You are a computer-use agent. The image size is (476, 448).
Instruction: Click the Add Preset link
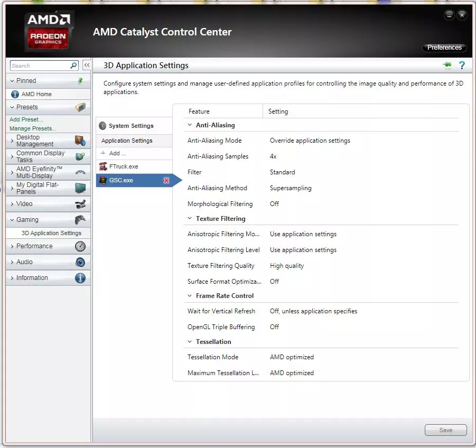tap(26, 119)
